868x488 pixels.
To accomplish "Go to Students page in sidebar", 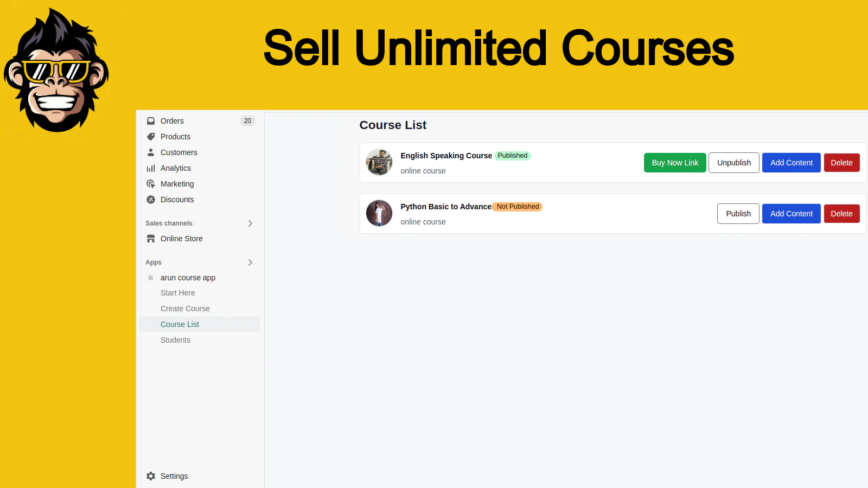I will point(175,340).
